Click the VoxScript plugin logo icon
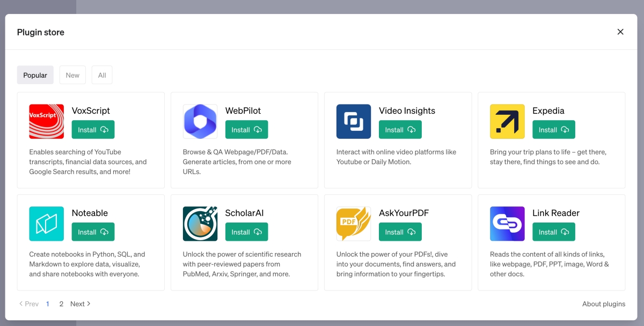The width and height of the screenshot is (644, 326). (x=47, y=121)
